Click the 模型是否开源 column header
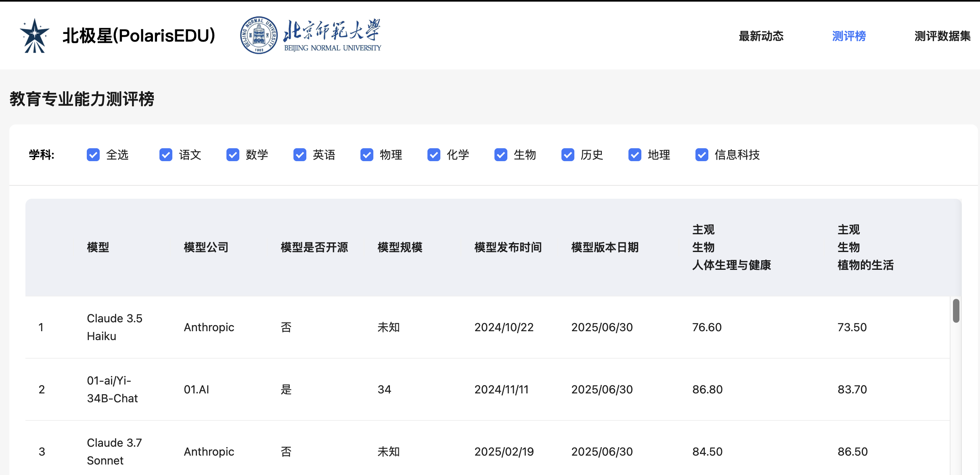 [314, 247]
